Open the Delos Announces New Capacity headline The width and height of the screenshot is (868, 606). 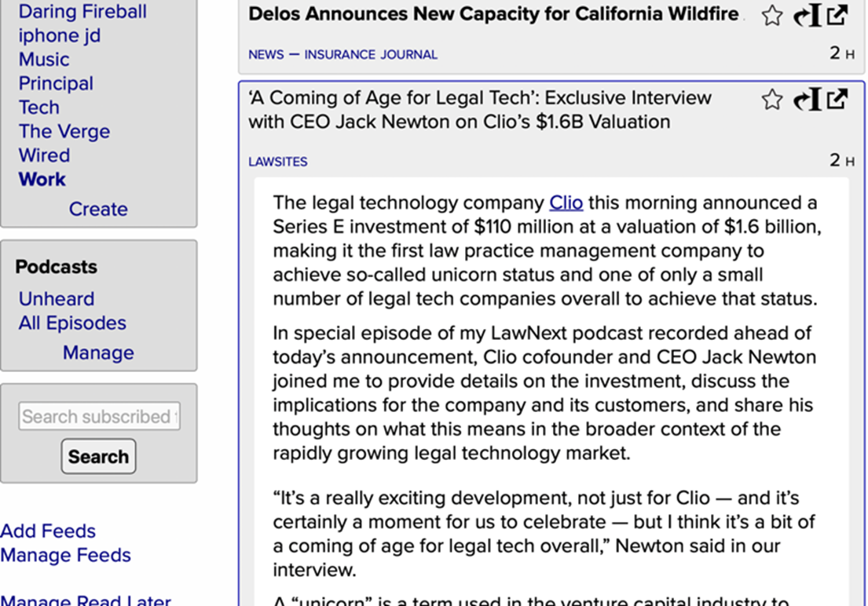click(x=493, y=13)
